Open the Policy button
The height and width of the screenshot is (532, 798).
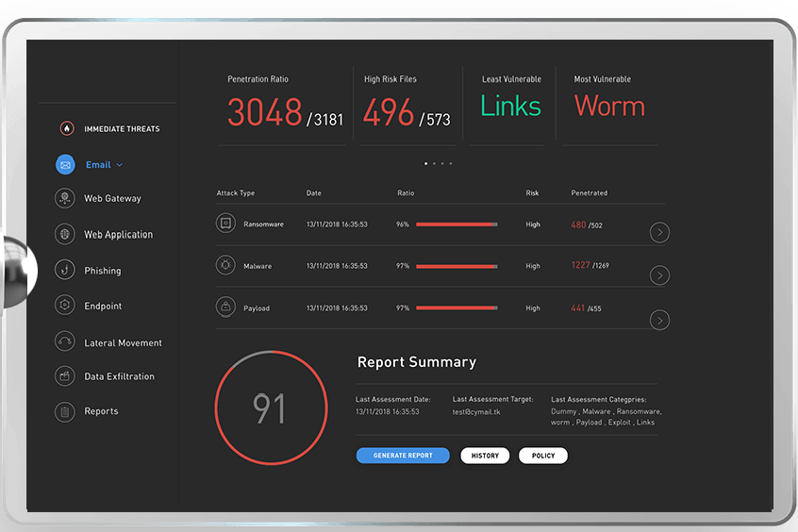tap(543, 456)
